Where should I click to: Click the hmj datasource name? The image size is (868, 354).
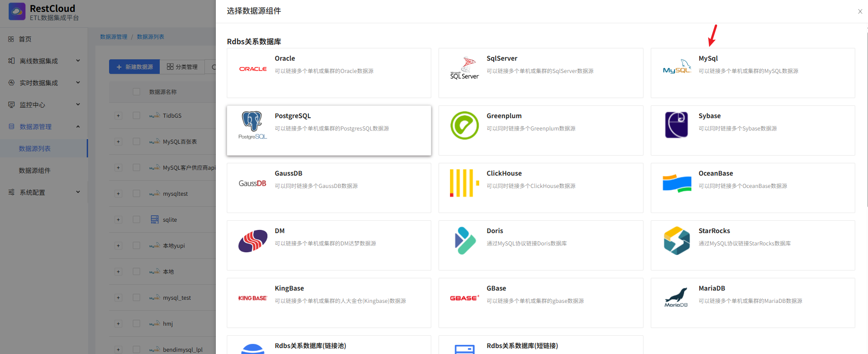[168, 324]
